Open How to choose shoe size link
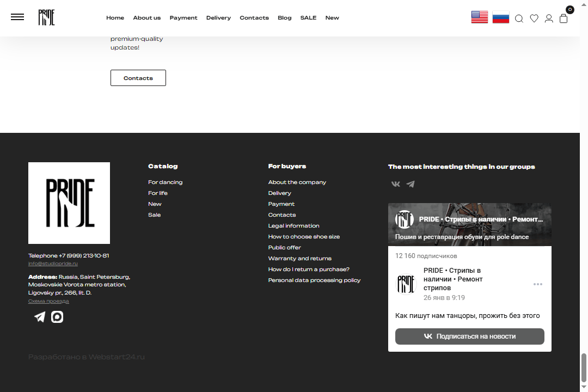This screenshot has width=588, height=392. pyautogui.click(x=304, y=237)
